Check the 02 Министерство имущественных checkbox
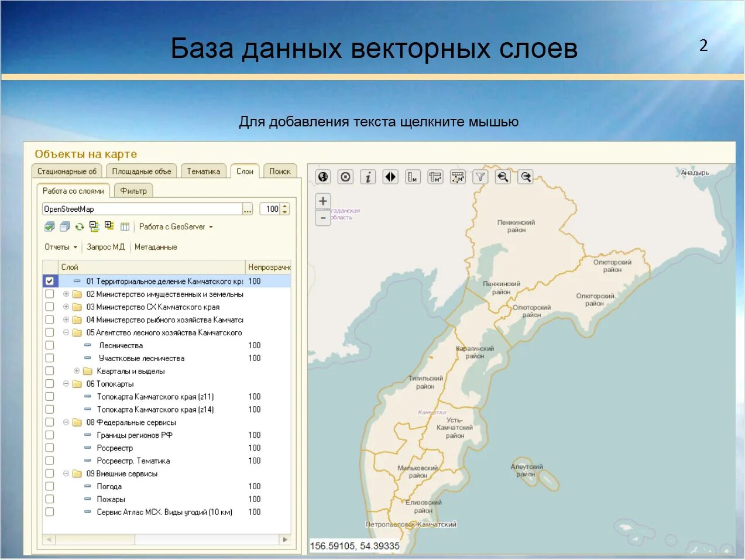The image size is (745, 560). tap(50, 294)
